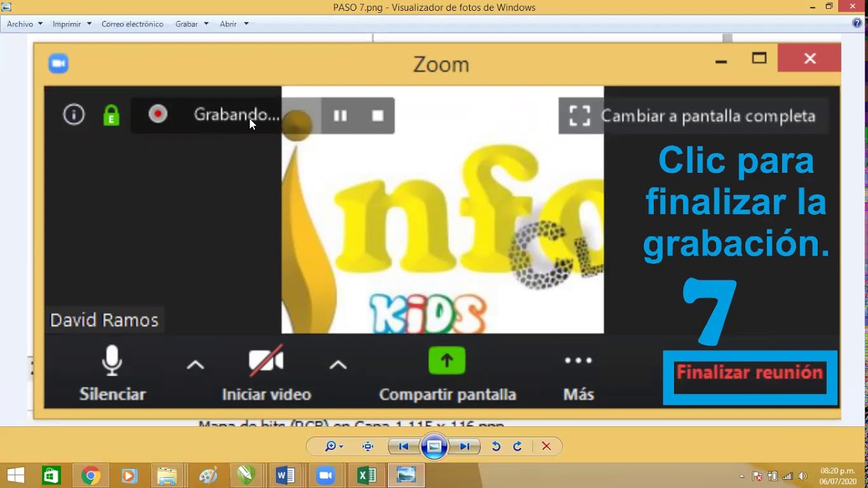Viewport: 868px width, 488px height.
Task: Open the Store app on the taskbar
Action: point(52,476)
